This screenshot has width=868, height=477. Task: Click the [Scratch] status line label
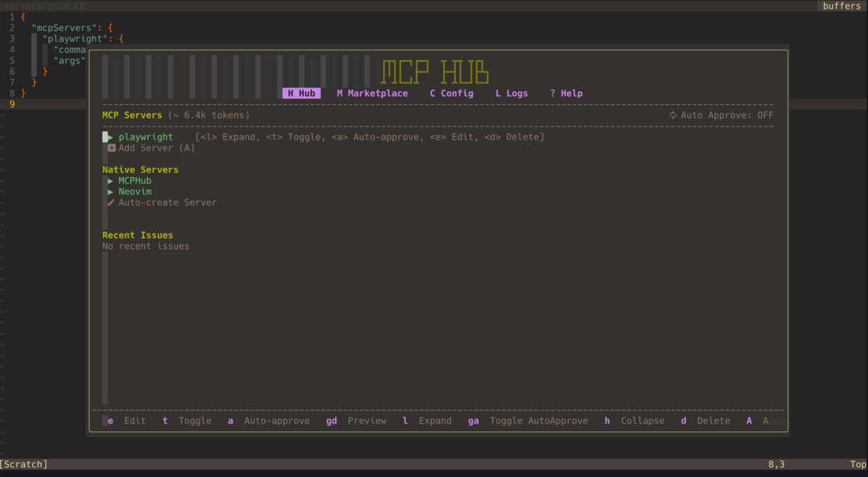[x=25, y=465]
